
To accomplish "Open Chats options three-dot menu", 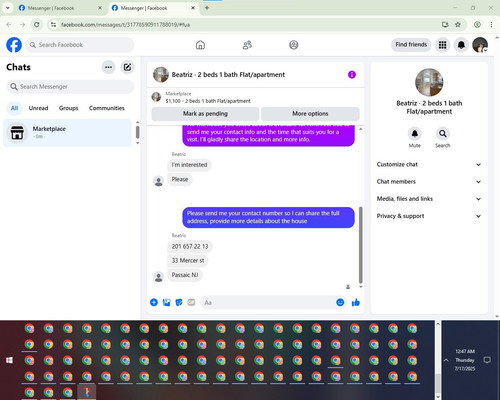I will [108, 67].
